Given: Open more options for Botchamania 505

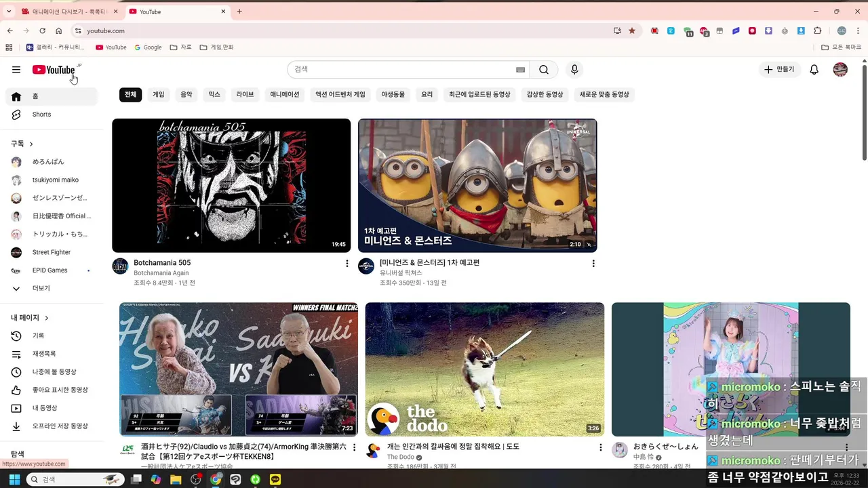Looking at the screenshot, I should [x=347, y=264].
